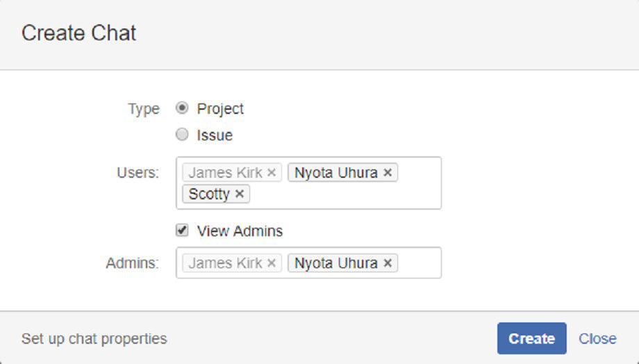Remove James Kirk from Users field
The image size is (639, 364).
coord(272,173)
